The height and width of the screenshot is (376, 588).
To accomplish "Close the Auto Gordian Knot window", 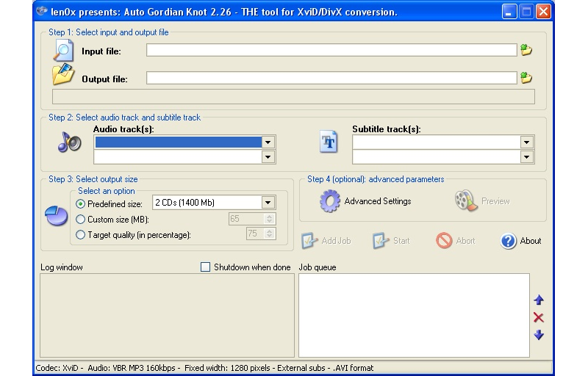I will [543, 12].
